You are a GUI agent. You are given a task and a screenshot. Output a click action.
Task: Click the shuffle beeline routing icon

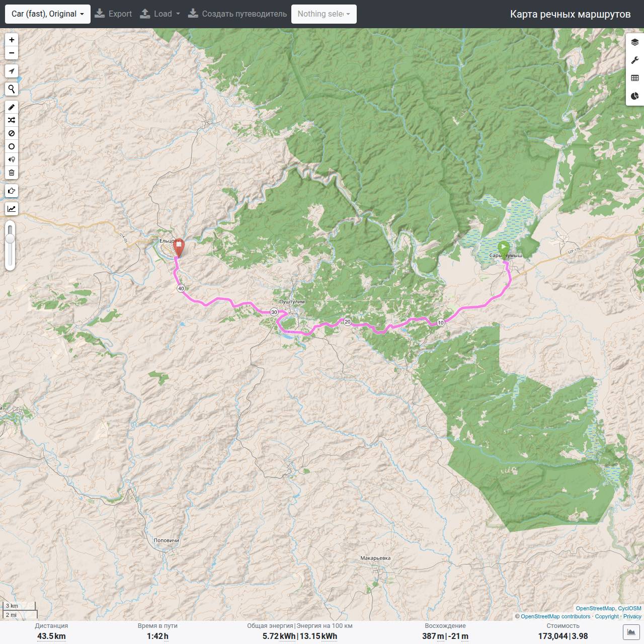(12, 120)
